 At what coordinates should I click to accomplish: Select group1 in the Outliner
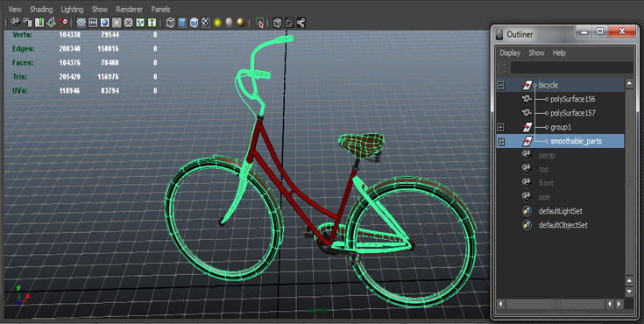560,127
